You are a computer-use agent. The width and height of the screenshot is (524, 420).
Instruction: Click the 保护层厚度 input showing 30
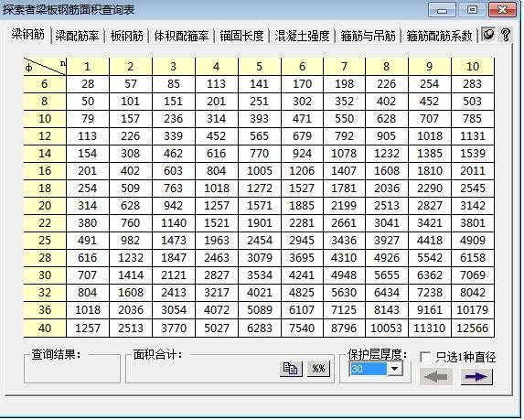(369, 369)
